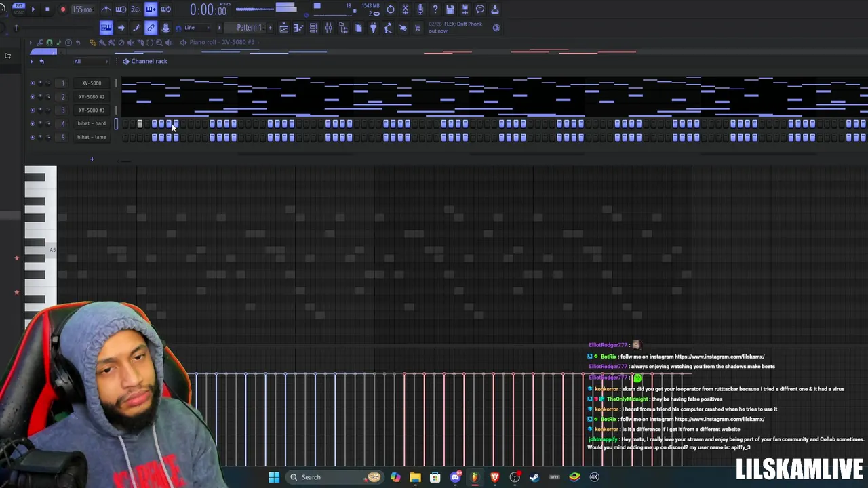Toggle the metronome icon
Image resolution: width=868 pixels, height=488 pixels.
coord(106,9)
